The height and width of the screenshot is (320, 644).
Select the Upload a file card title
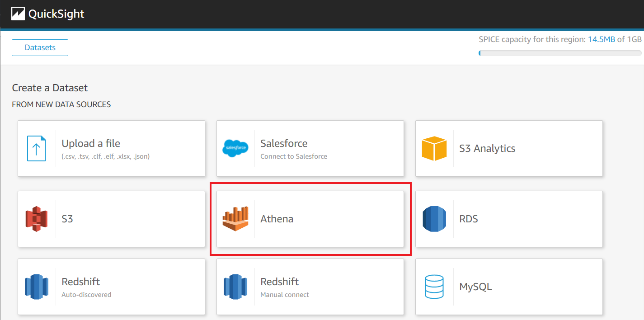click(91, 144)
